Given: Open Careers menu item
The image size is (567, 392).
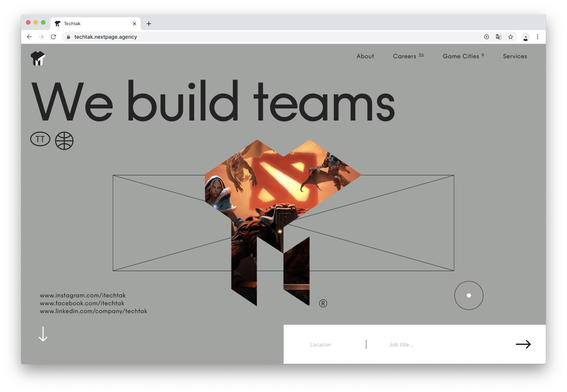Looking at the screenshot, I should click(x=408, y=56).
